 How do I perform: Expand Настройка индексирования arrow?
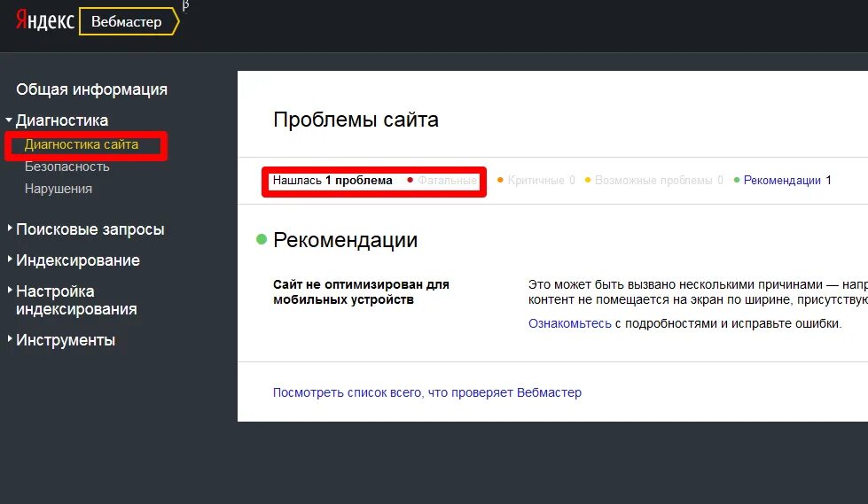coord(10,290)
